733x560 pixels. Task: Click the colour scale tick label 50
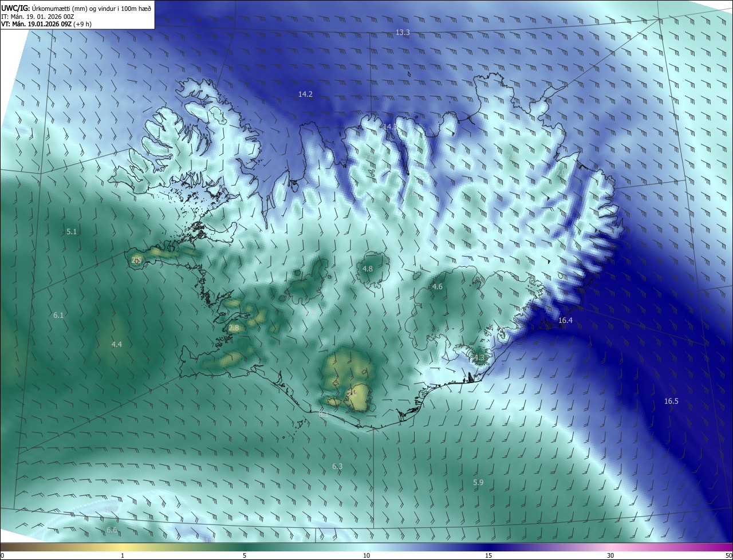coord(728,555)
